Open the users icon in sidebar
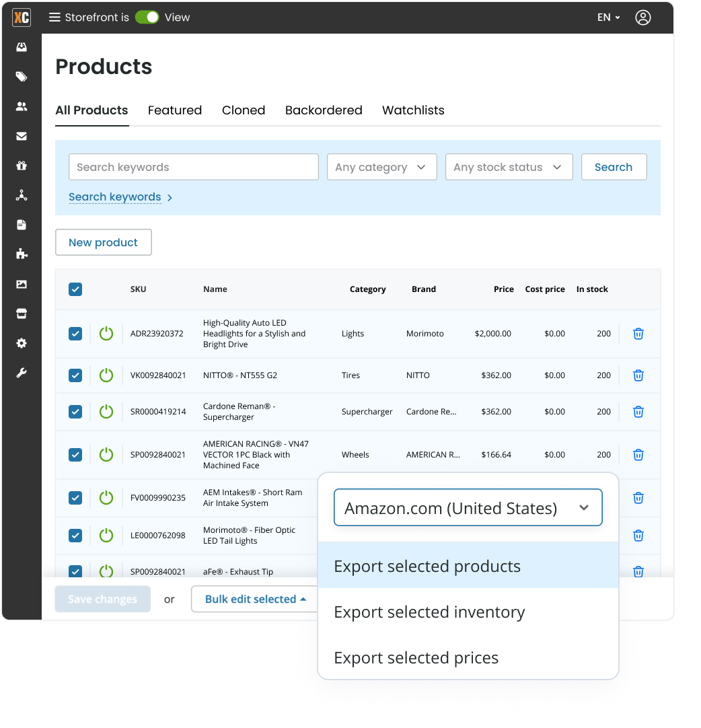 click(x=22, y=106)
